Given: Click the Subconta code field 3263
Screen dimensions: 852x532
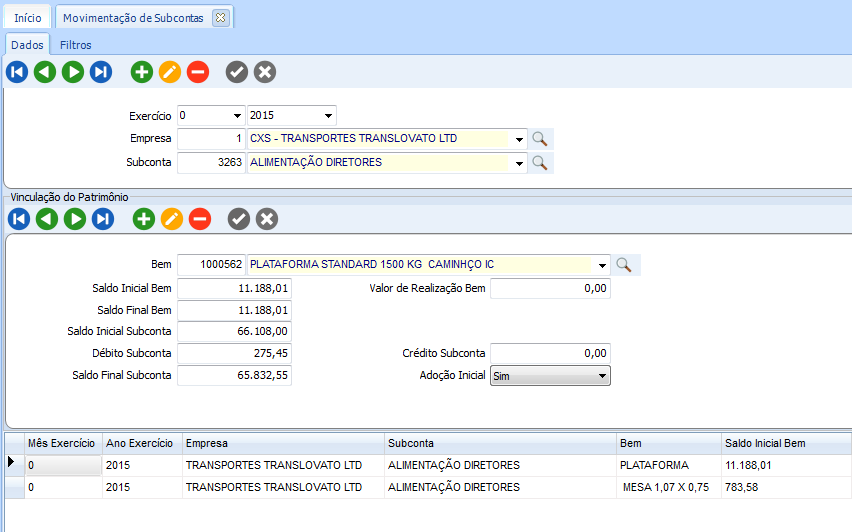Looking at the screenshot, I should [211, 162].
